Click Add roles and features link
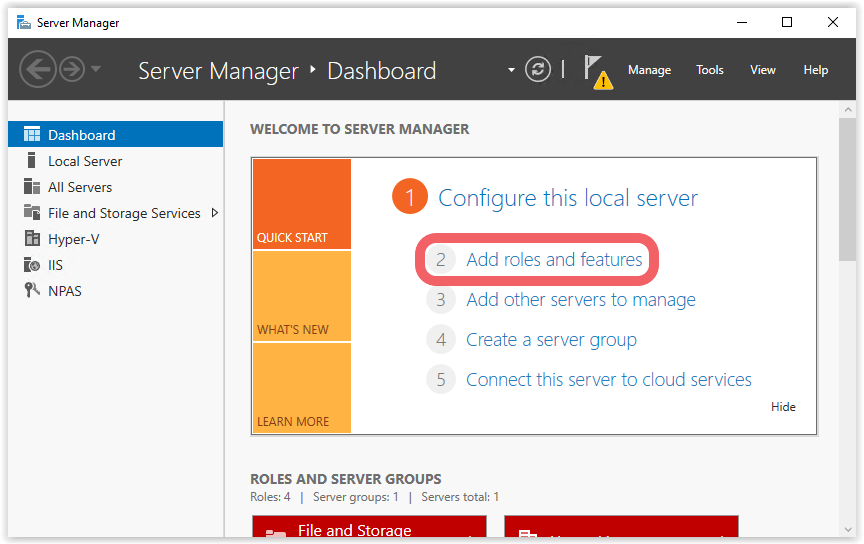 (554, 260)
